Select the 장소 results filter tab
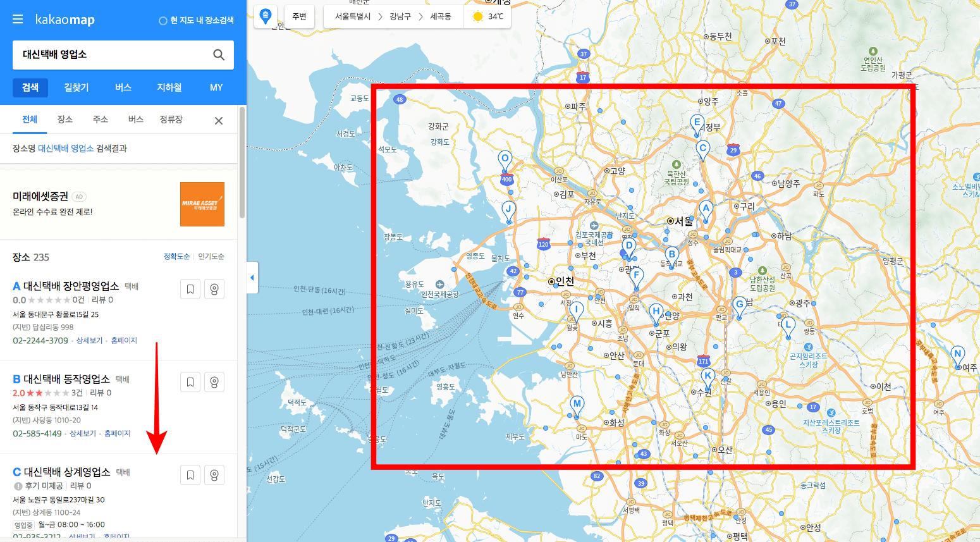980x542 pixels. click(x=65, y=120)
